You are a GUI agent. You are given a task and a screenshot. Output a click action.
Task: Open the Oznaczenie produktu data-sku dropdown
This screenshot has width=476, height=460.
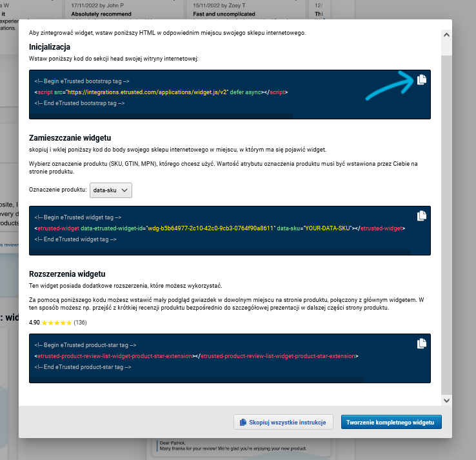(111, 190)
